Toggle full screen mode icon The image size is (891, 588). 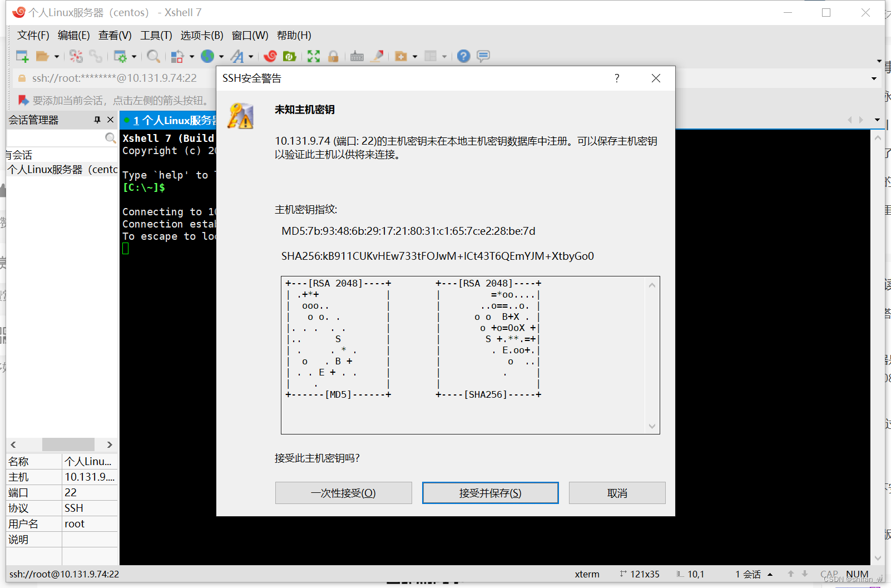[x=313, y=56]
